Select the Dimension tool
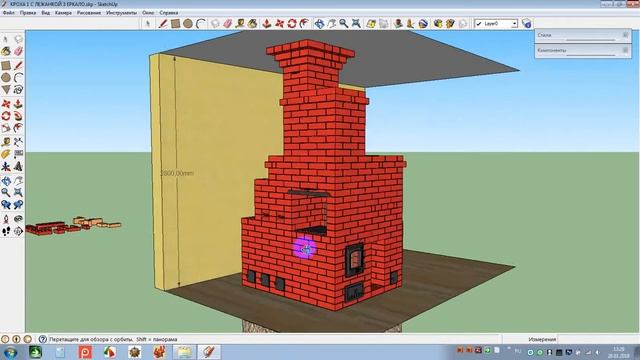Image resolution: width=640 pixels, height=360 pixels. [x=18, y=142]
